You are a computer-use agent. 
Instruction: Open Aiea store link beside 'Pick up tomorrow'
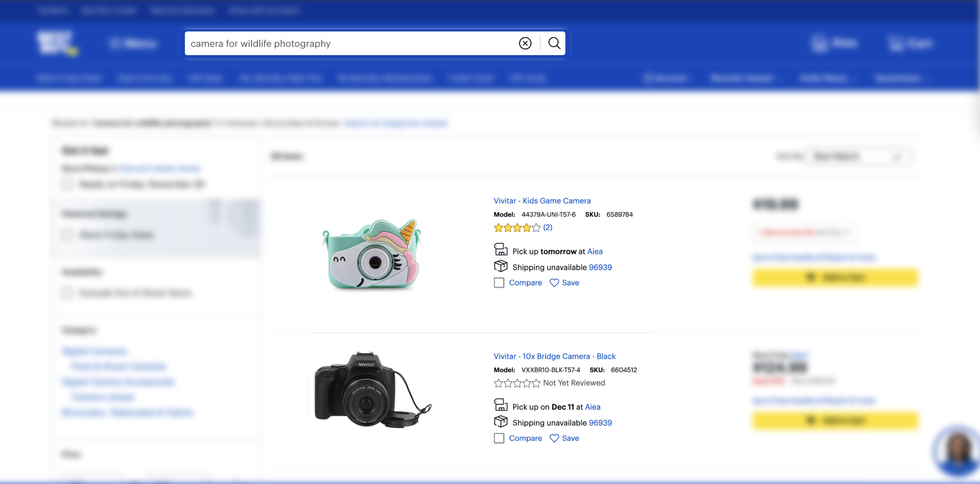click(595, 251)
